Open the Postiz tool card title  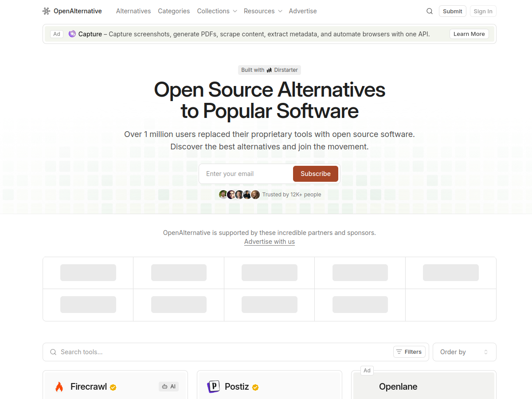pyautogui.click(x=237, y=387)
